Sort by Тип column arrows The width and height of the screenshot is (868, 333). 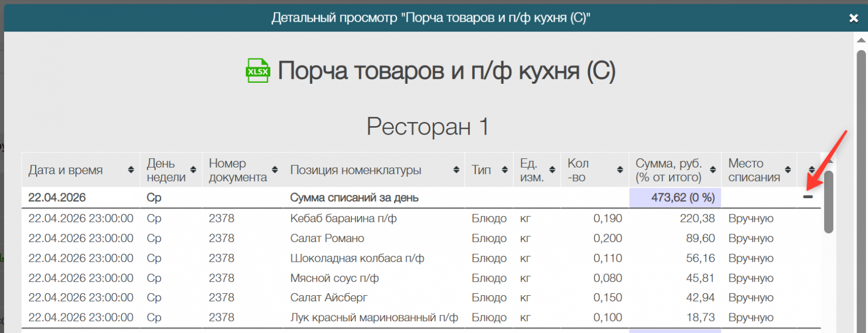[505, 170]
